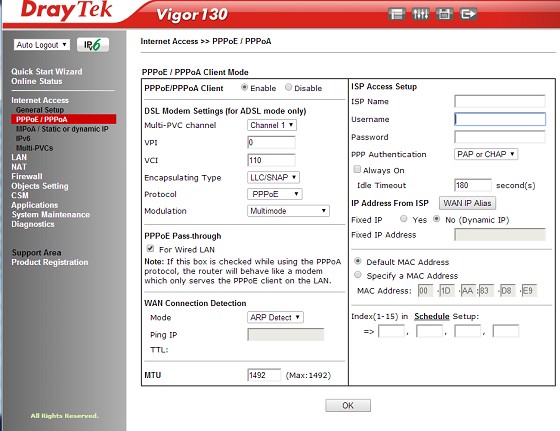Open the Protocol PPPoE dropdown
Viewport: 560px width, 431px height.
(x=275, y=194)
